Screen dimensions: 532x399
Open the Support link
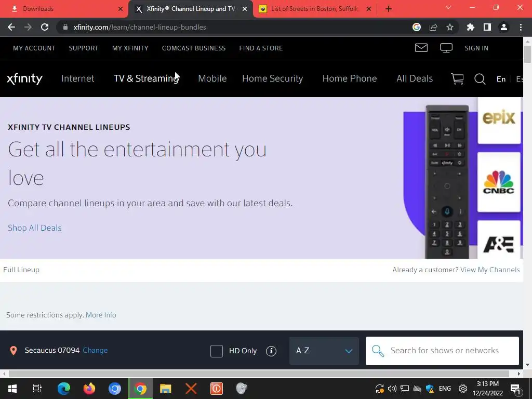(x=84, y=48)
